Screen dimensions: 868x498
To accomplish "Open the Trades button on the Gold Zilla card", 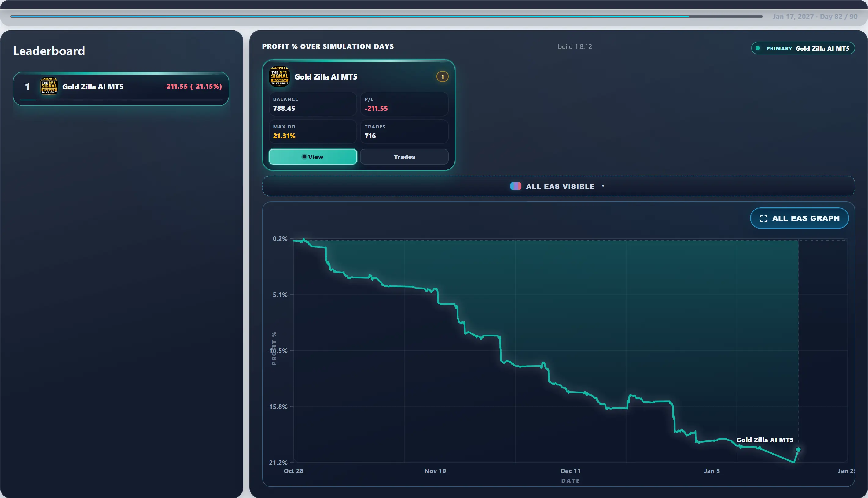I will 404,157.
